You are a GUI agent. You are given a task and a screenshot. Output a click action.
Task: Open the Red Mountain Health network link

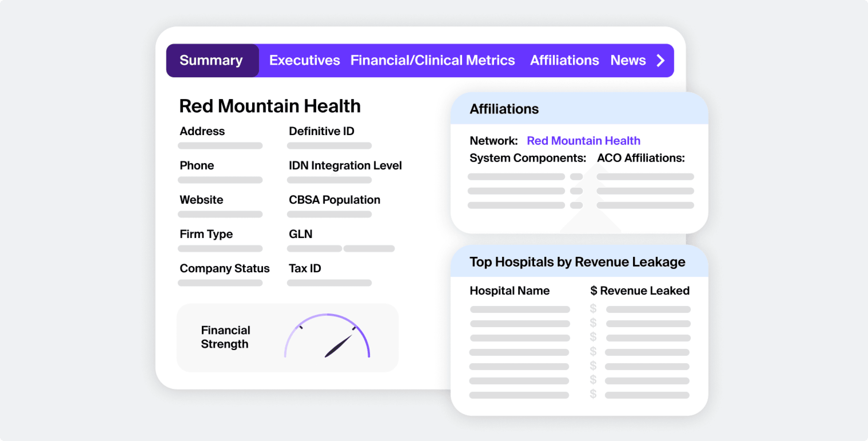[x=583, y=141]
